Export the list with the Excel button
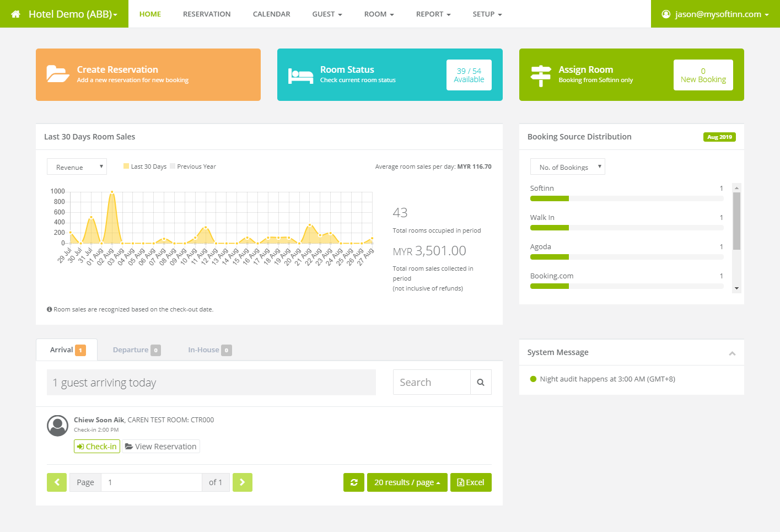The width and height of the screenshot is (780, 532). (471, 482)
